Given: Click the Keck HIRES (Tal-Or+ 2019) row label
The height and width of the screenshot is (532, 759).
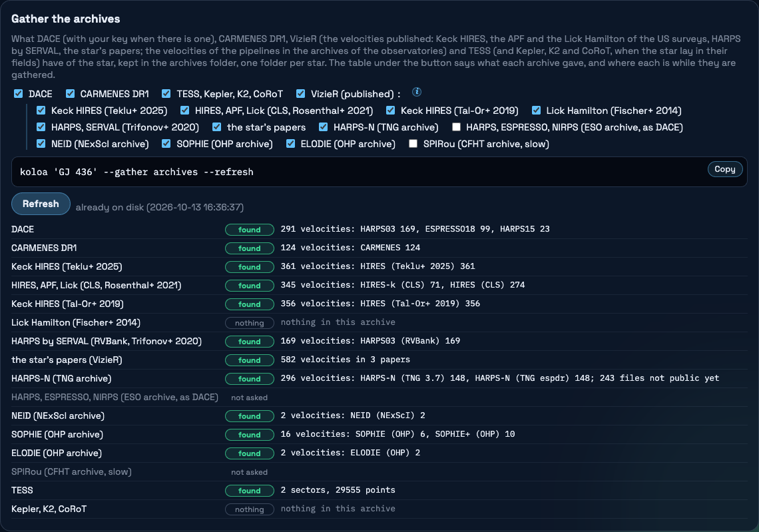Looking at the screenshot, I should pyautogui.click(x=67, y=304).
